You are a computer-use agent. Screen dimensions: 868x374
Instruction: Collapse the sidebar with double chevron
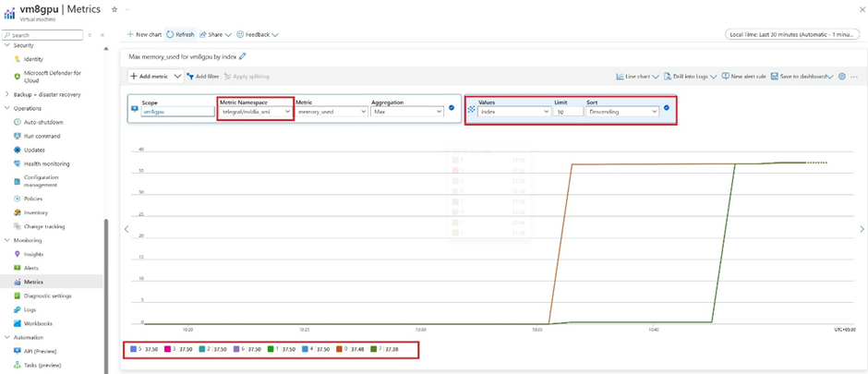tap(102, 35)
